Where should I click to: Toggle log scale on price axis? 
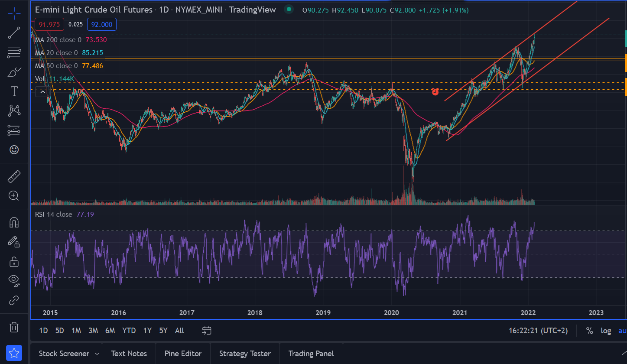(x=606, y=331)
